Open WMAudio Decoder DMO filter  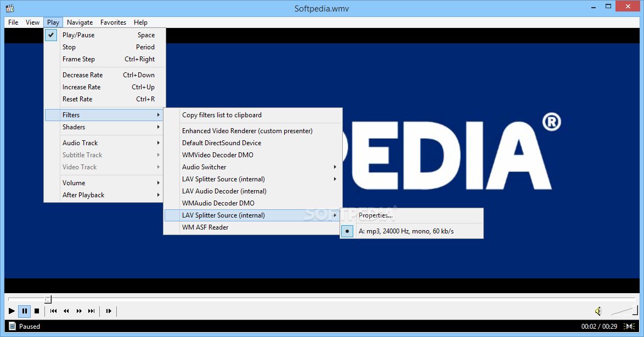tap(252, 203)
